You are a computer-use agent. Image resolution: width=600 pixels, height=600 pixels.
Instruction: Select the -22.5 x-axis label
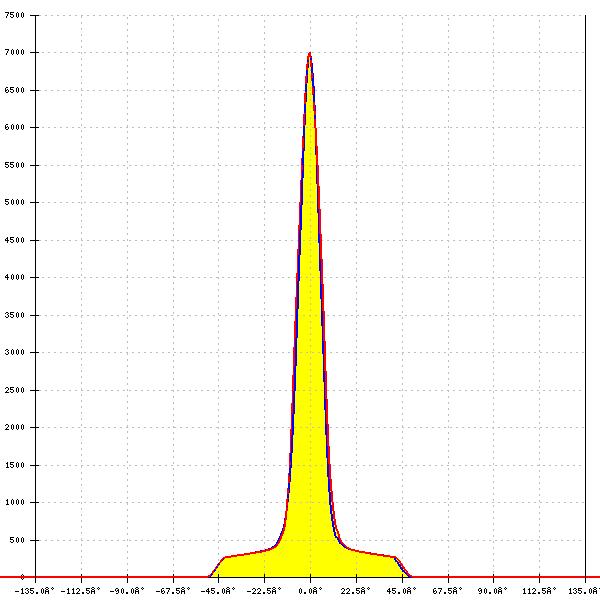(x=264, y=591)
